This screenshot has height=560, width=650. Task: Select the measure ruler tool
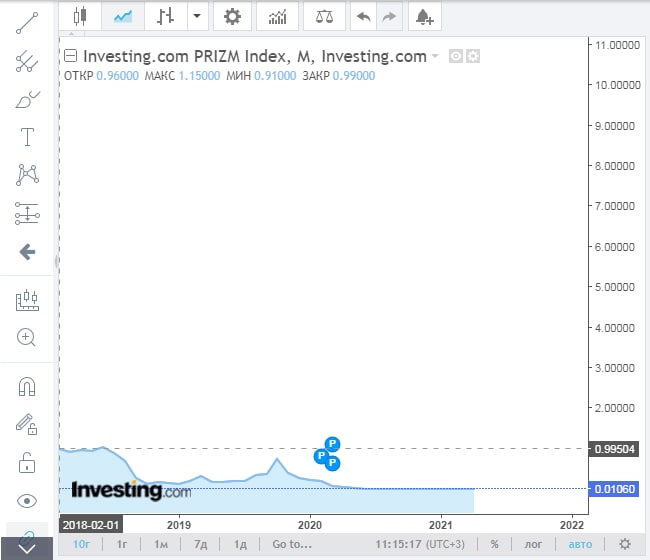click(x=27, y=300)
